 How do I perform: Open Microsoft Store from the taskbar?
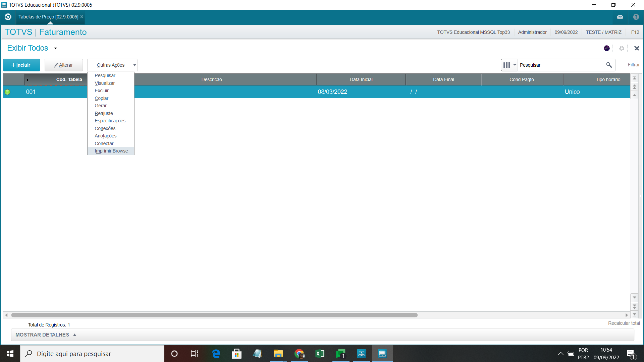[x=236, y=354]
